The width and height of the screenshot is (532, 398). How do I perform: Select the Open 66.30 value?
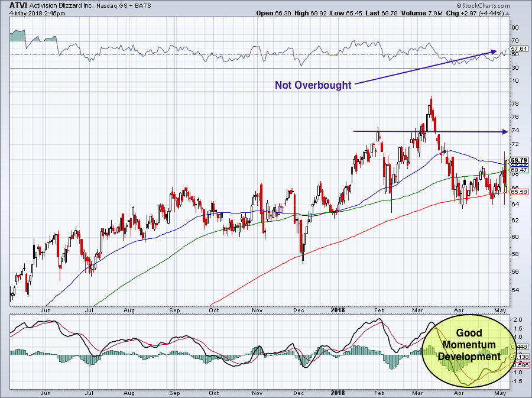coord(274,13)
